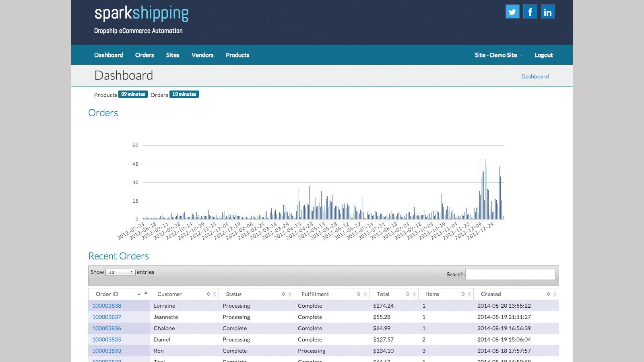
Task: Go to the Vendors menu
Action: [x=202, y=55]
